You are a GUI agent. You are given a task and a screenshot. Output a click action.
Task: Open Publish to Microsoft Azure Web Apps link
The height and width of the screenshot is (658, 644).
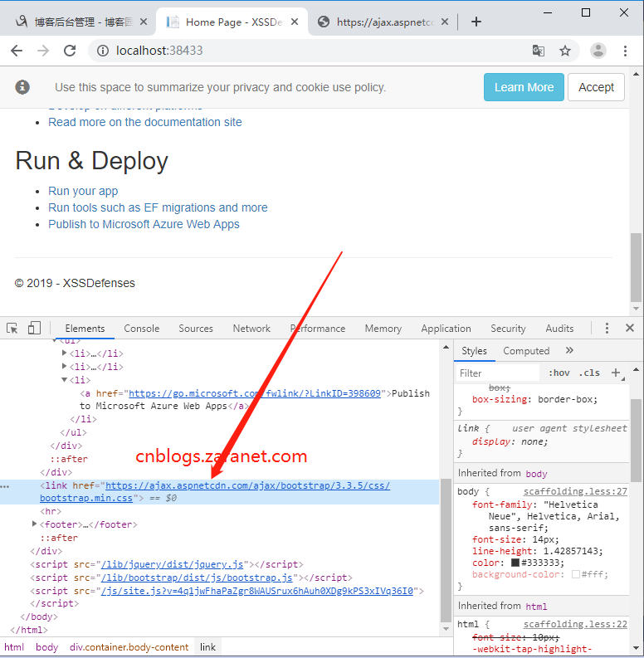tap(144, 224)
